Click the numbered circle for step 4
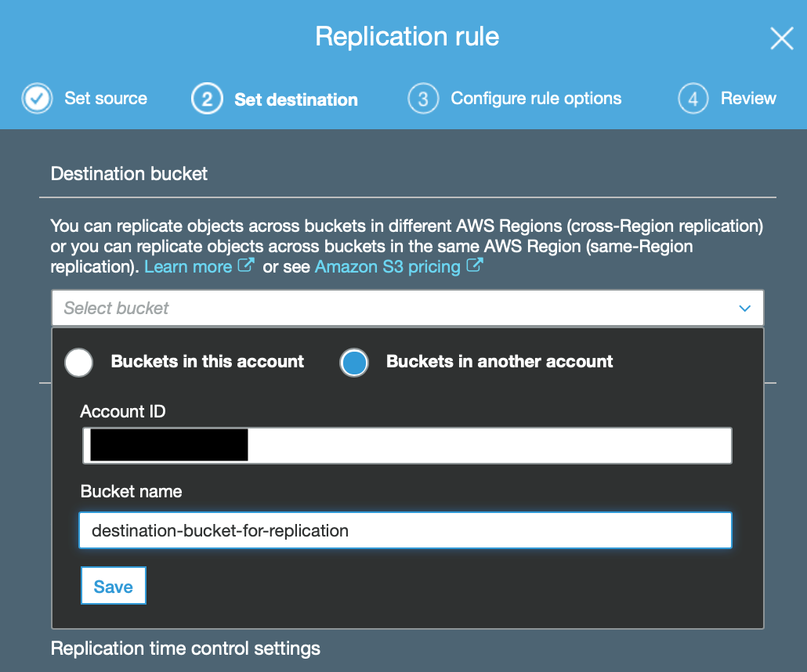Image resolution: width=807 pixels, height=672 pixels. pyautogui.click(x=693, y=99)
